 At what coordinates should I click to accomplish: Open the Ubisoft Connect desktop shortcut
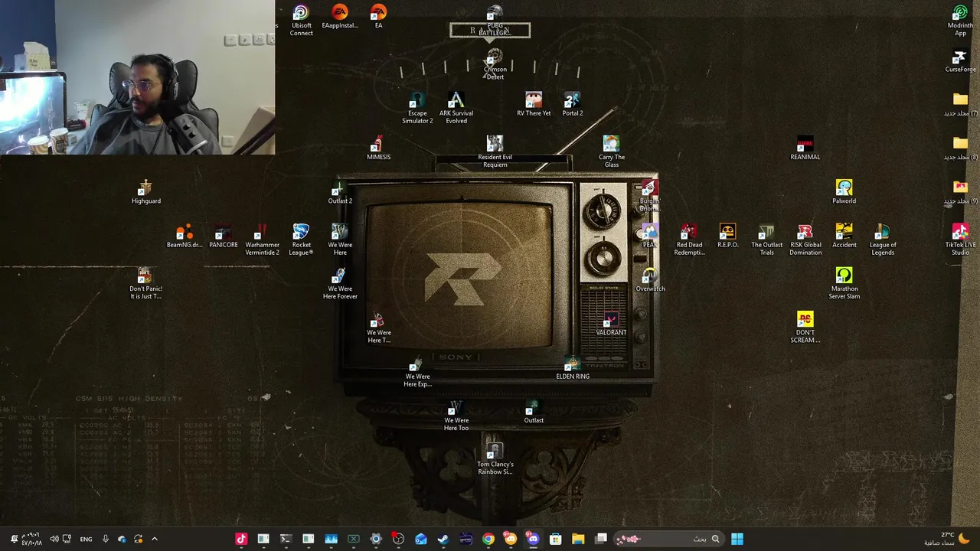coord(301,21)
